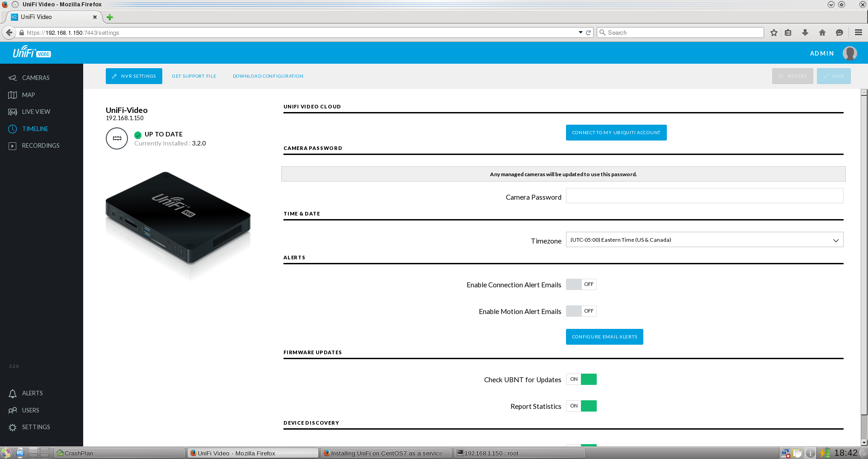868x459 pixels.
Task: Open the Map icon in sidebar
Action: point(13,95)
